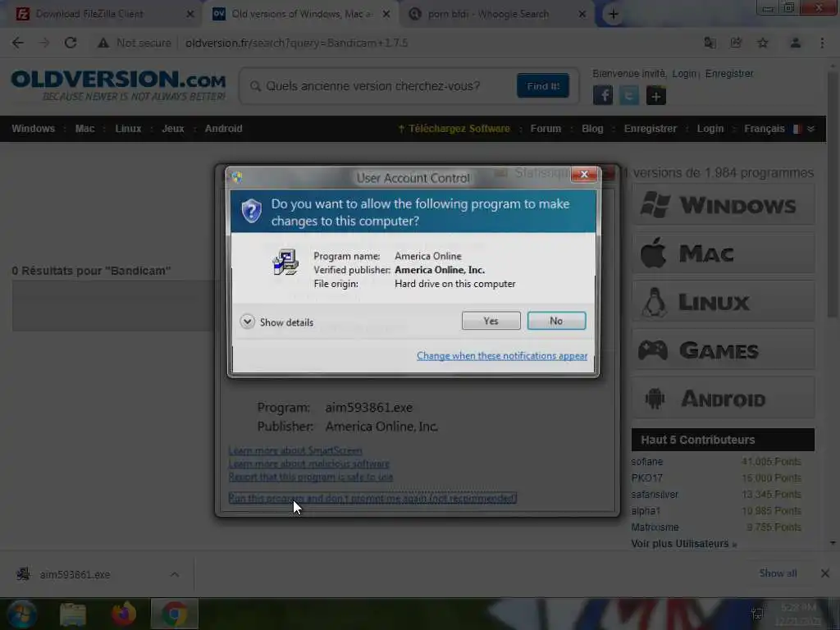Viewport: 840px width, 630px height.
Task: Open the Chrome three-dot menu
Action: (822, 43)
